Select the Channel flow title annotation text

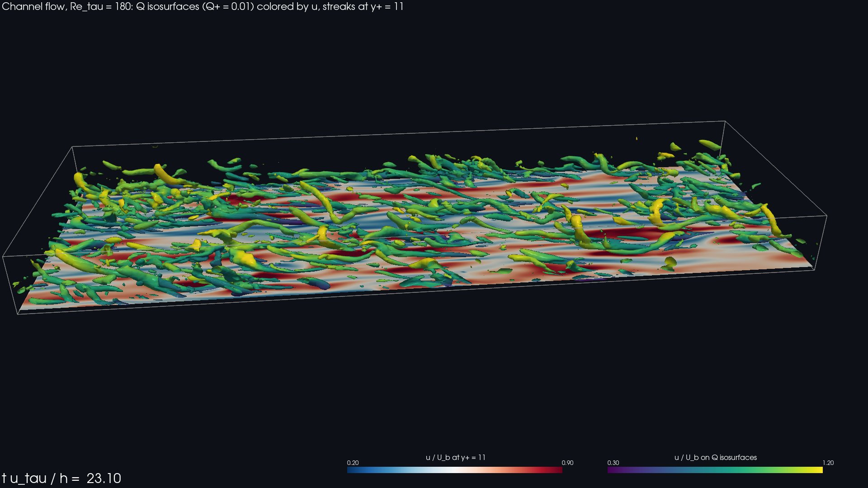tap(203, 7)
